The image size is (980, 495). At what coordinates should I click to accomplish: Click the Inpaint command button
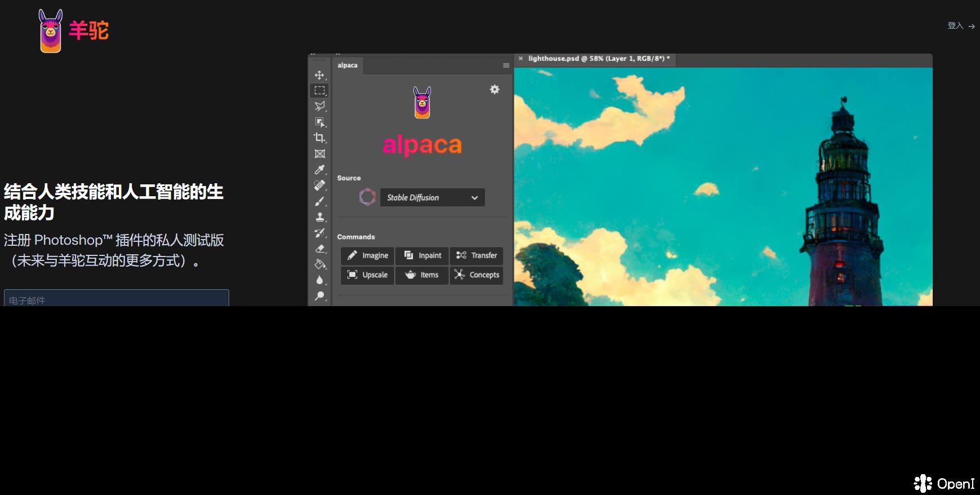422,255
